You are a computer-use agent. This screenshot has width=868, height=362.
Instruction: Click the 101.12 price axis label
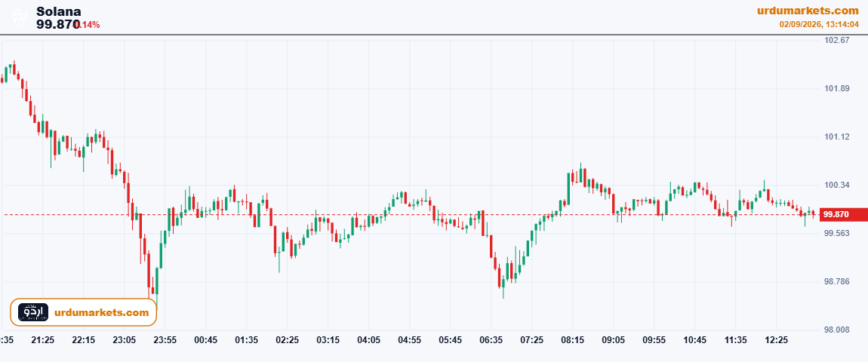pyautogui.click(x=837, y=137)
